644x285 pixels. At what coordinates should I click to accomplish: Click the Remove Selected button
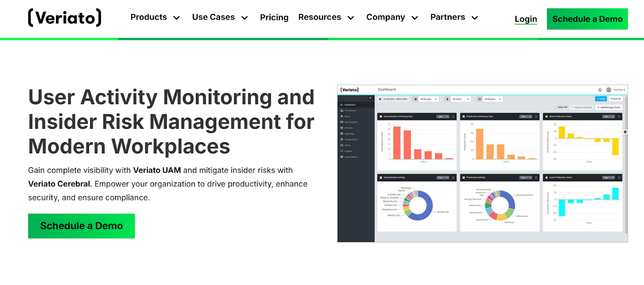coord(582,107)
